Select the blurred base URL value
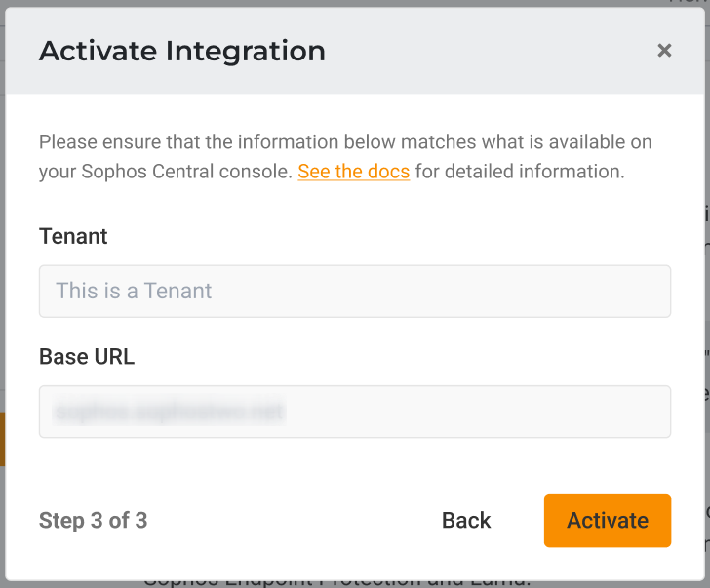The width and height of the screenshot is (710, 588). point(170,412)
